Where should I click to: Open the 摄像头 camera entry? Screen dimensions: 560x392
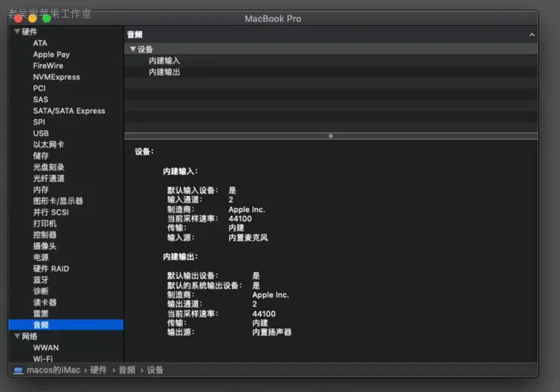coord(45,246)
